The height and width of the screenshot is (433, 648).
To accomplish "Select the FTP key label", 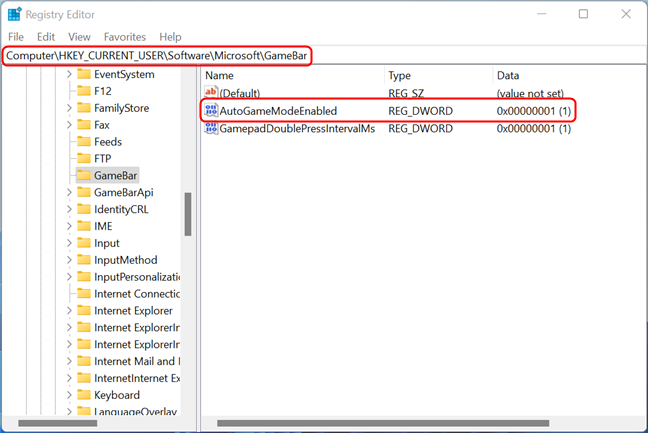I will (x=102, y=159).
